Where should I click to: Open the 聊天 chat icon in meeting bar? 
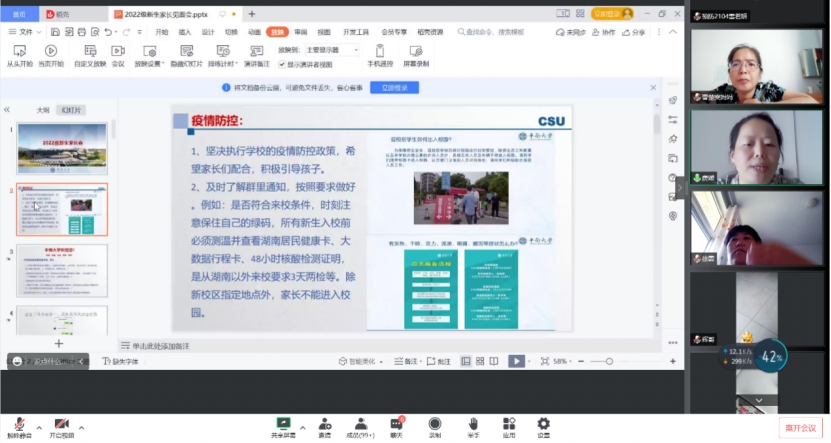click(397, 423)
